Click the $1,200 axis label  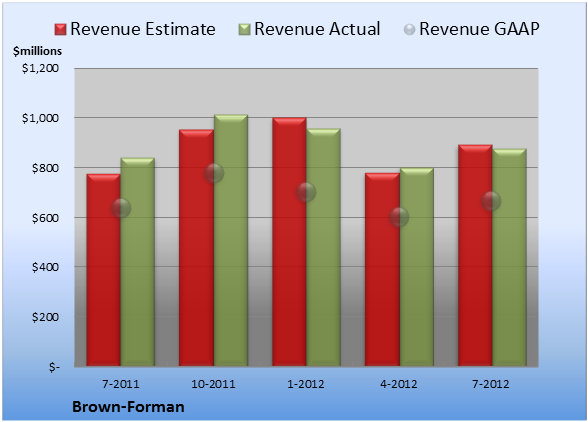point(40,68)
